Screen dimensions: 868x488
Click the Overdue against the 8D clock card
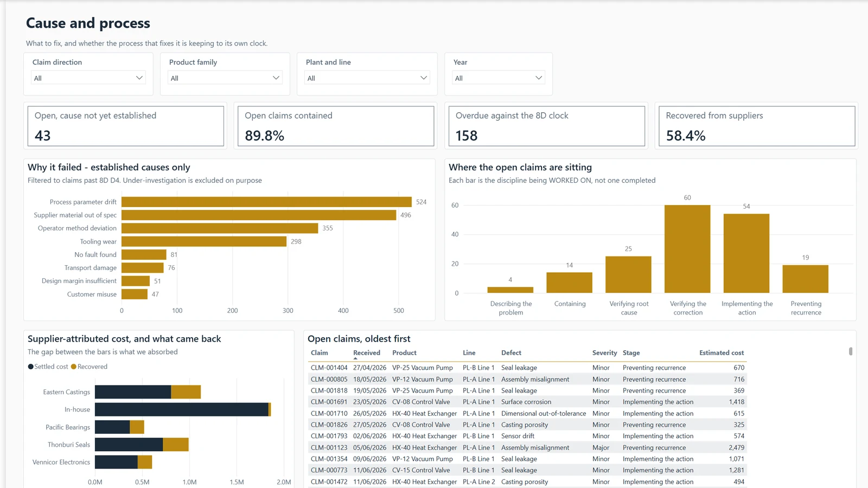(x=547, y=126)
